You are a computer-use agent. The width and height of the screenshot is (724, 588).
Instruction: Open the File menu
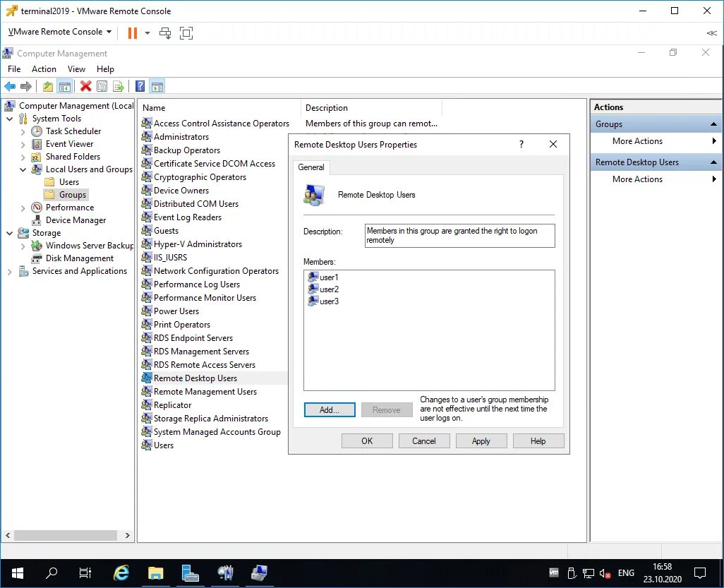click(14, 68)
